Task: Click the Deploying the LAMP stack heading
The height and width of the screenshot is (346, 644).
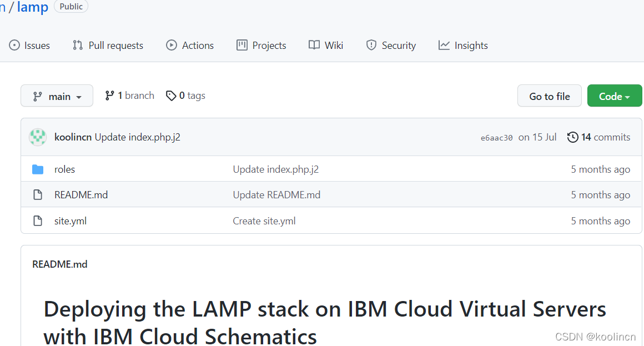Action: point(324,323)
